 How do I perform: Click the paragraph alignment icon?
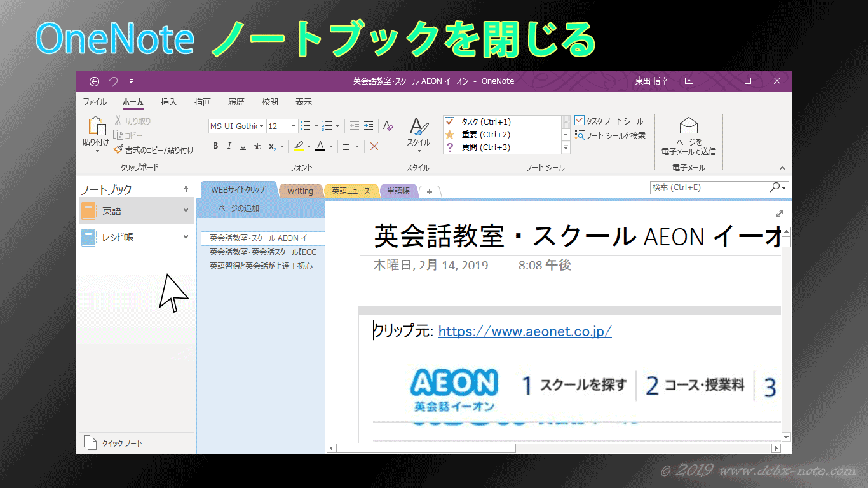(348, 146)
